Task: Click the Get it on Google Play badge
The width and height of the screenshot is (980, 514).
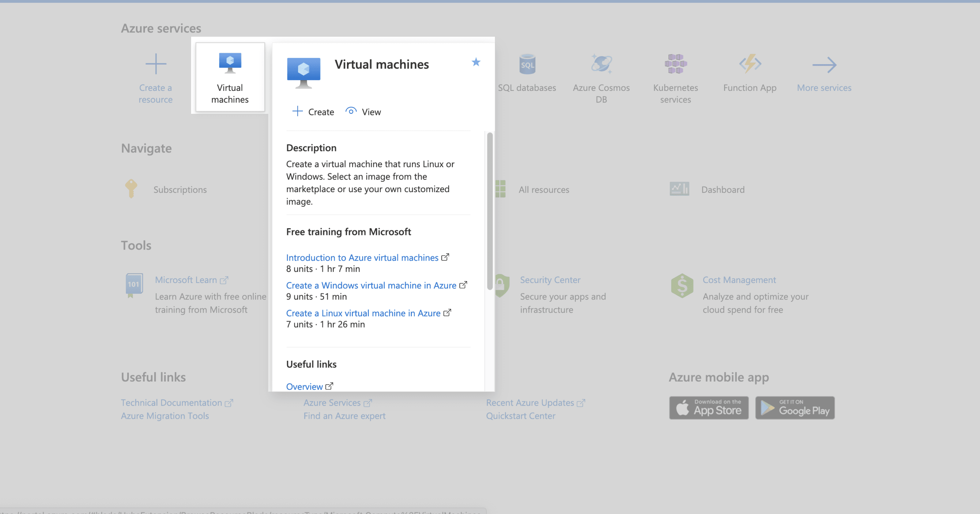Action: point(795,408)
